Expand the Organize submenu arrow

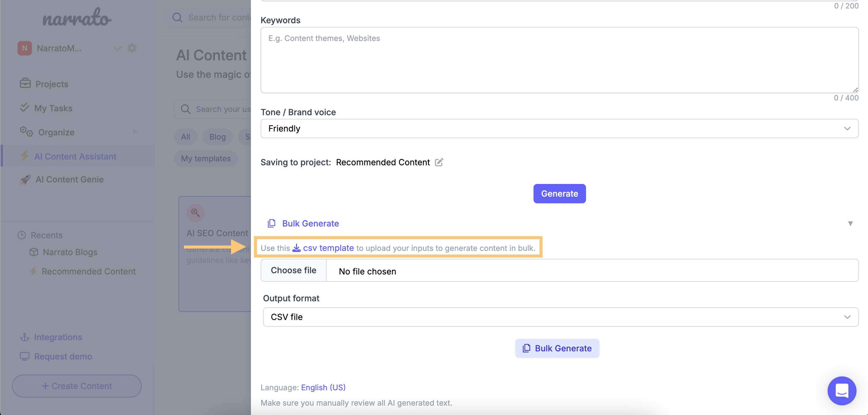(135, 132)
